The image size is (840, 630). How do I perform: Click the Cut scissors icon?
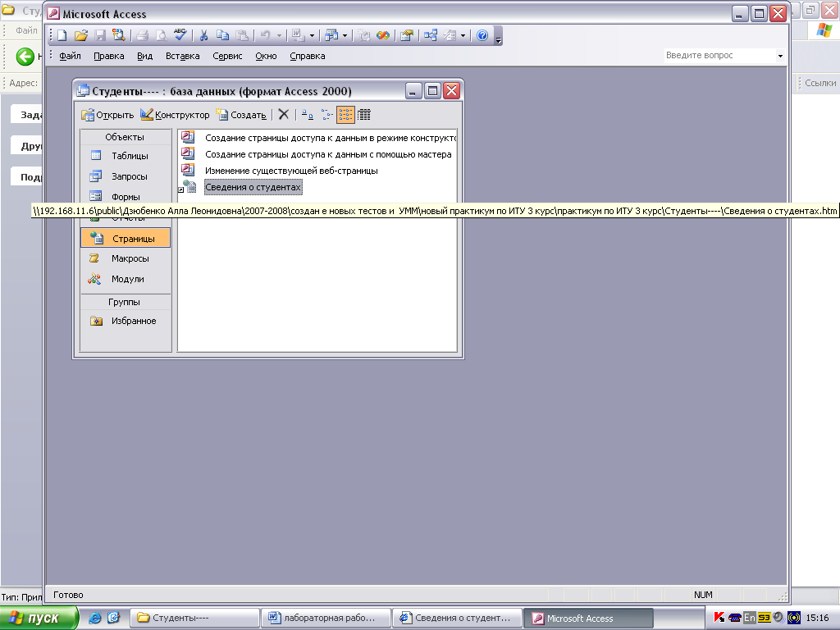tap(203, 36)
